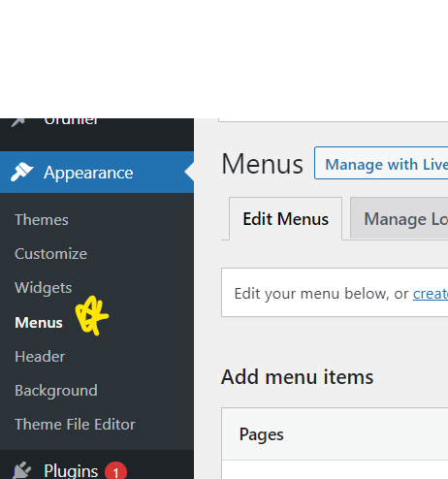Switch to the Manage Locations tab
The width and height of the screenshot is (448, 479).
pos(400,218)
